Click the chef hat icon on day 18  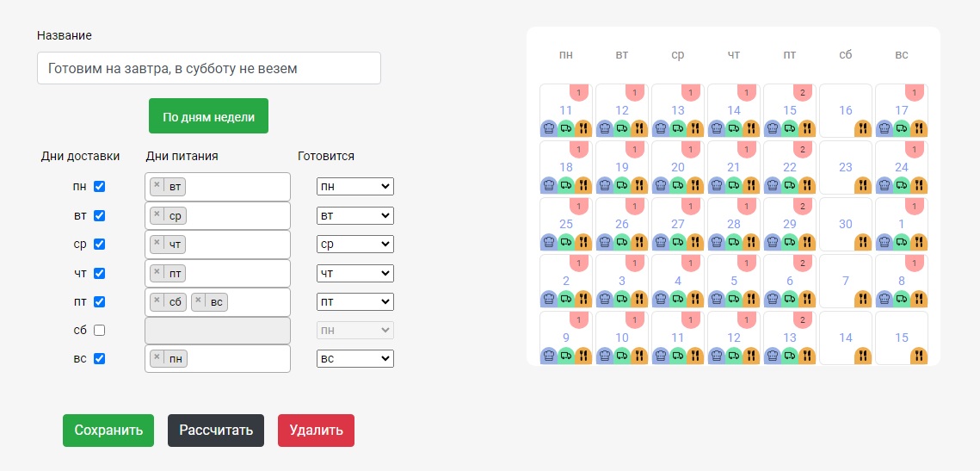(x=548, y=184)
